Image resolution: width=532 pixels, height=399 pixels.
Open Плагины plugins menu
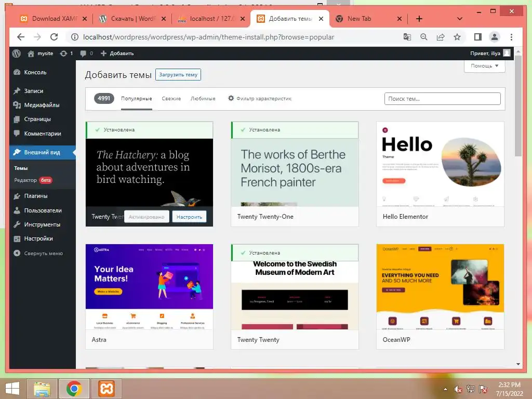coord(43,196)
